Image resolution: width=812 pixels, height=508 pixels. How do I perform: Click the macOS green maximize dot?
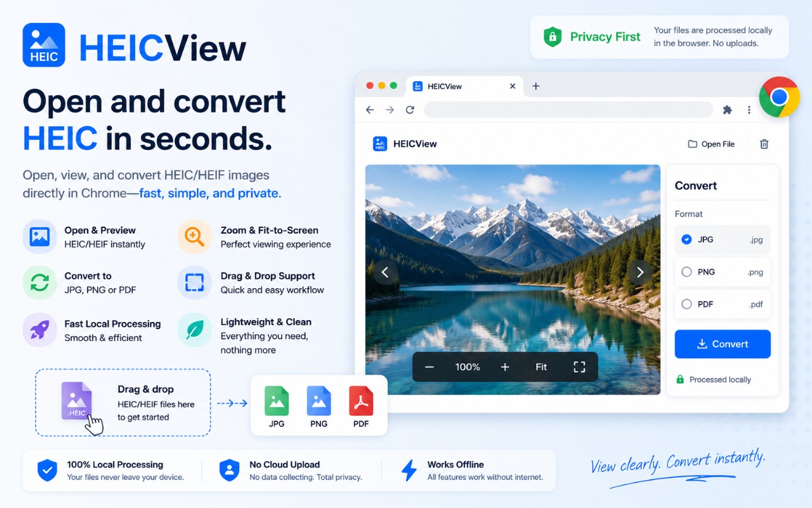393,86
